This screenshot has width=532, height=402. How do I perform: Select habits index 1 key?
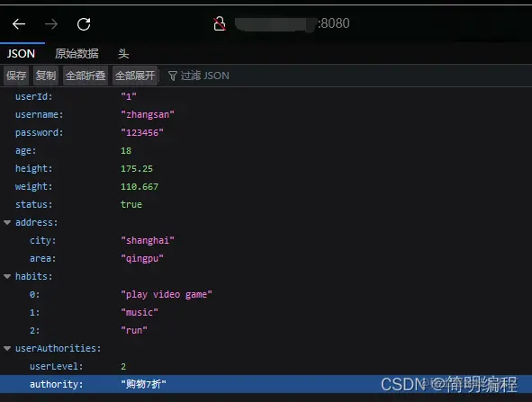tap(34, 312)
